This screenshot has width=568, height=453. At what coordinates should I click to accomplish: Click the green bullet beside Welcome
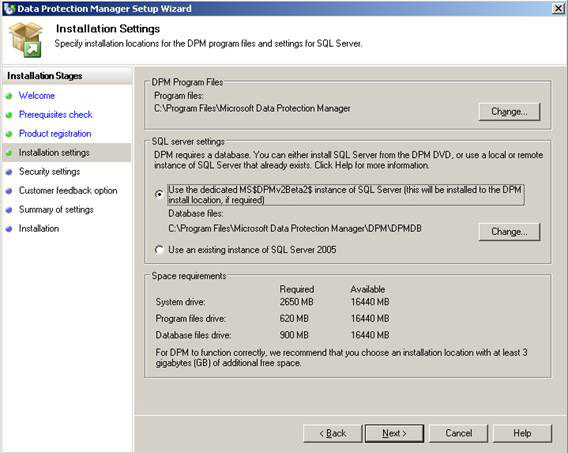coord(9,96)
